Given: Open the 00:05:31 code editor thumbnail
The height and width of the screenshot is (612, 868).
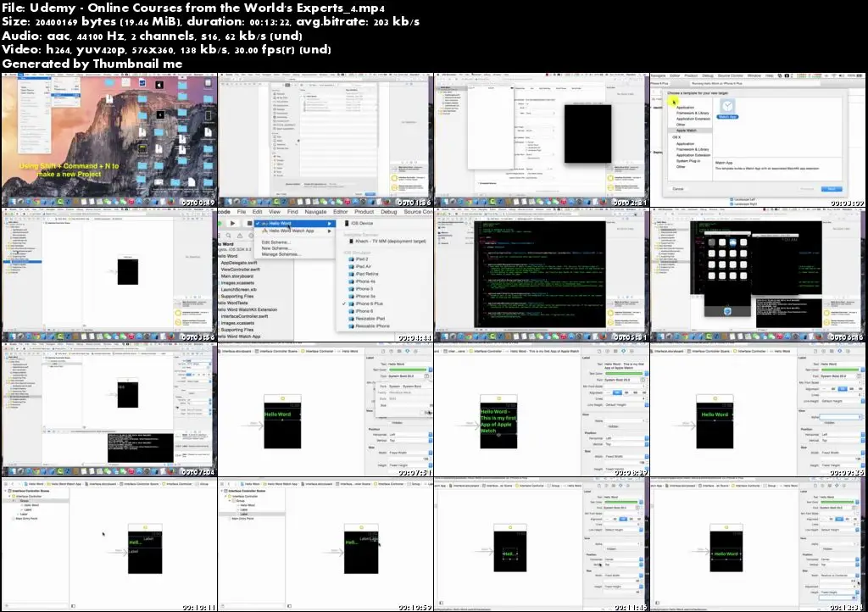Looking at the screenshot, I should tap(542, 275).
